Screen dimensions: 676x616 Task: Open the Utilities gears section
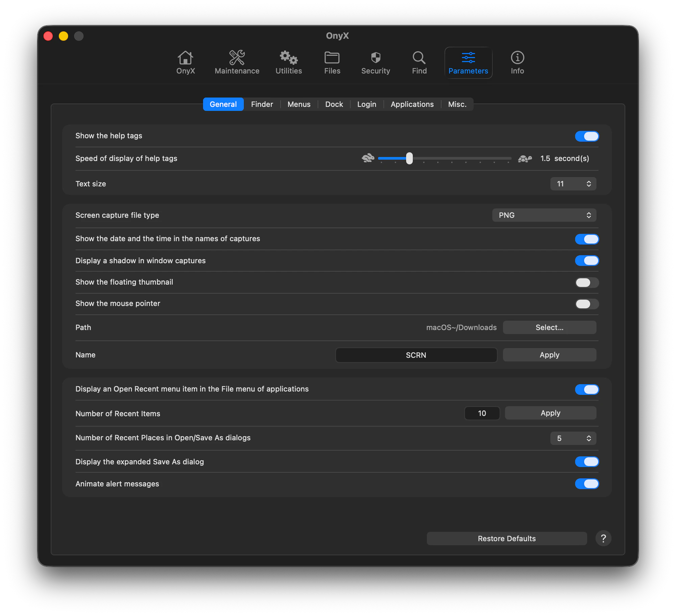click(x=289, y=63)
